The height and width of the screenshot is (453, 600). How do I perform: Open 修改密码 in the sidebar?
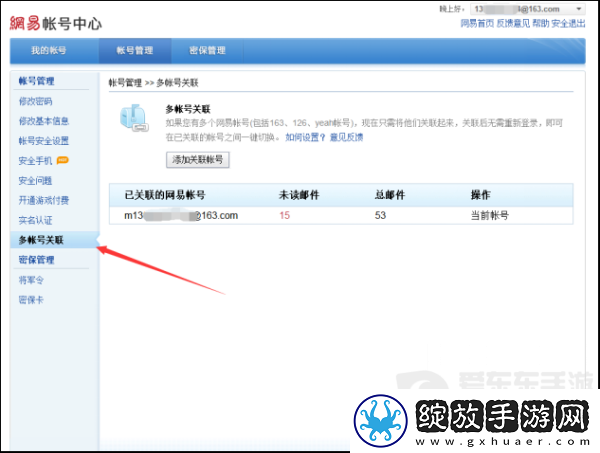coord(36,101)
